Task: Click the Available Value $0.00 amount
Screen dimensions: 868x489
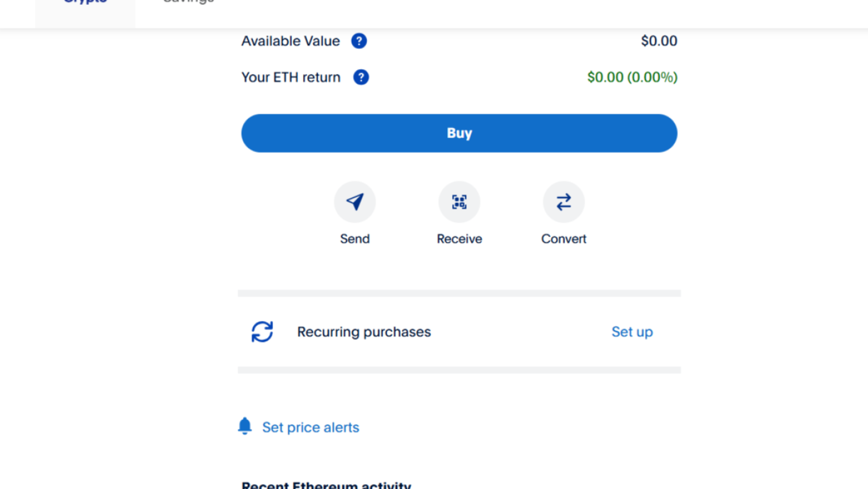Action: click(658, 41)
